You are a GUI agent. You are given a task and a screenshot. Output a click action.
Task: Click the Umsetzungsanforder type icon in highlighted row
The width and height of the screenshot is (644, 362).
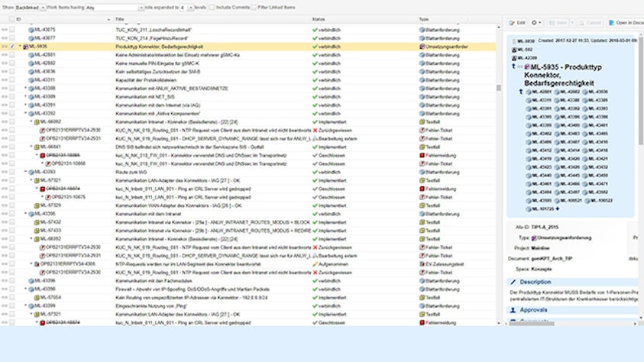coord(422,47)
